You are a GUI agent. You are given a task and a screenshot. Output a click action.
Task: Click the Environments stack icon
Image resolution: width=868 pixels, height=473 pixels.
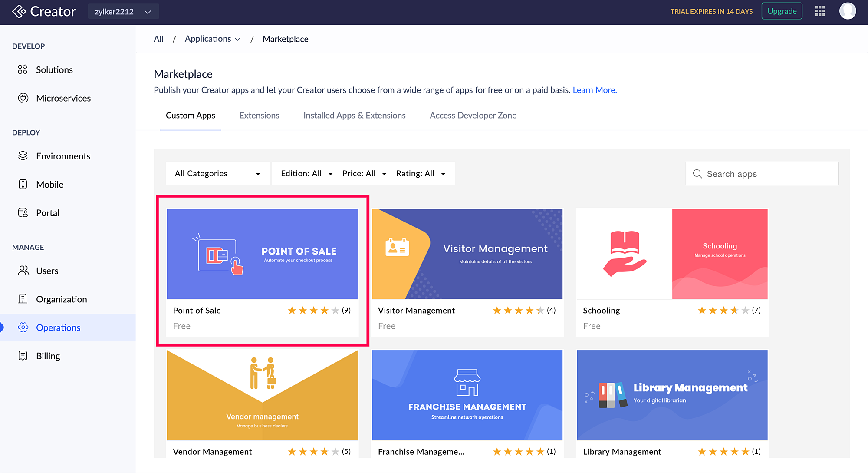click(x=23, y=156)
